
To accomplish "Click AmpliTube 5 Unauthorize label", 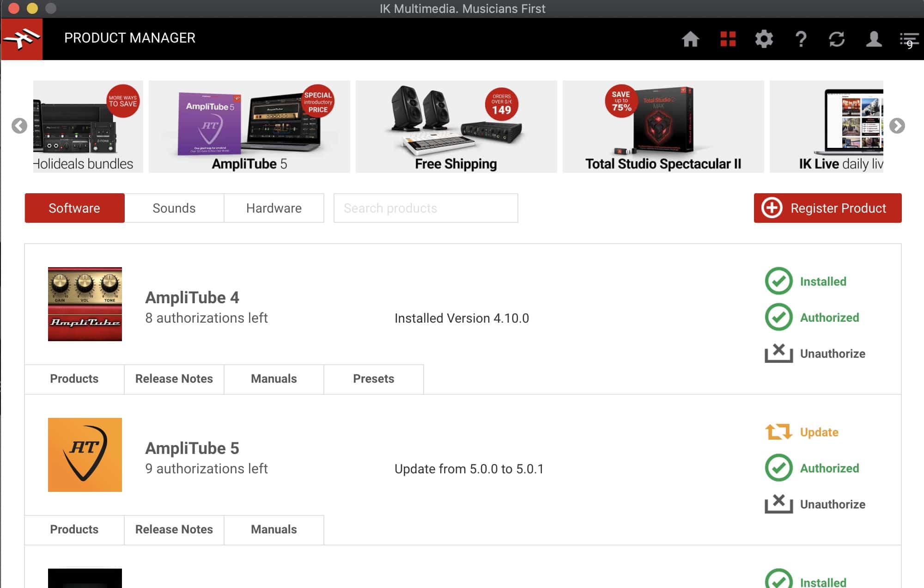I will coord(833,504).
